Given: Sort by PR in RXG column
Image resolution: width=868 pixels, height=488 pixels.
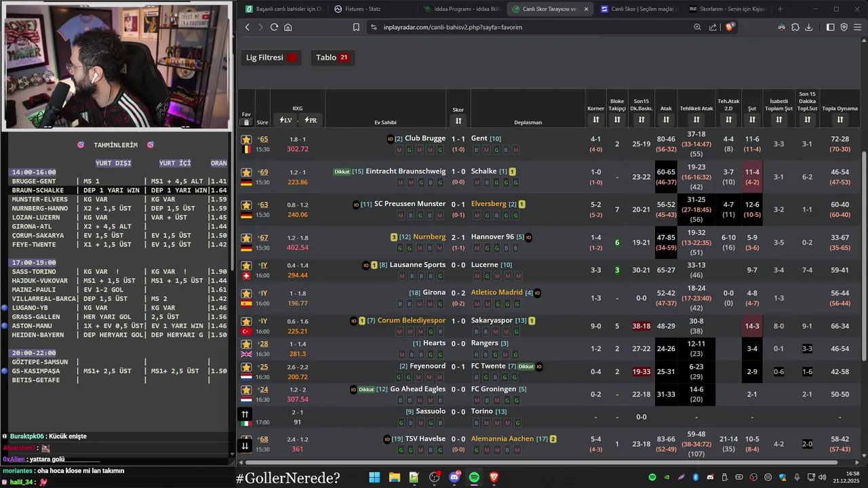Looking at the screenshot, I should (311, 120).
